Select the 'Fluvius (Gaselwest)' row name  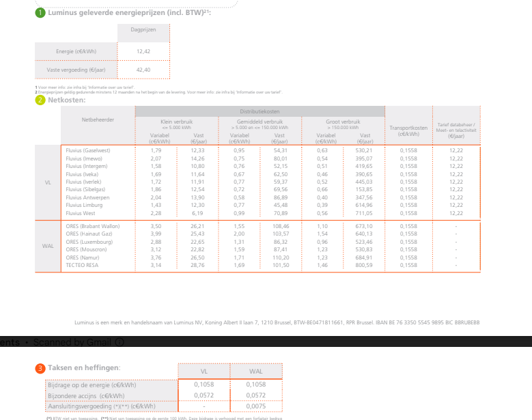coord(88,150)
